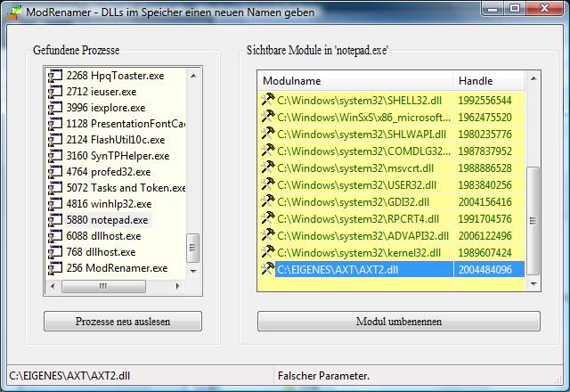
Task: Click handle value 2004484096
Action: [x=484, y=269]
